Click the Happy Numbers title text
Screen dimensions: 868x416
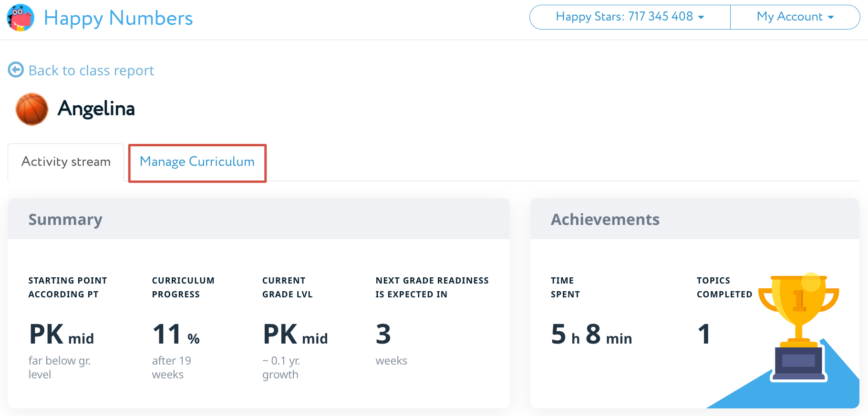click(x=118, y=18)
